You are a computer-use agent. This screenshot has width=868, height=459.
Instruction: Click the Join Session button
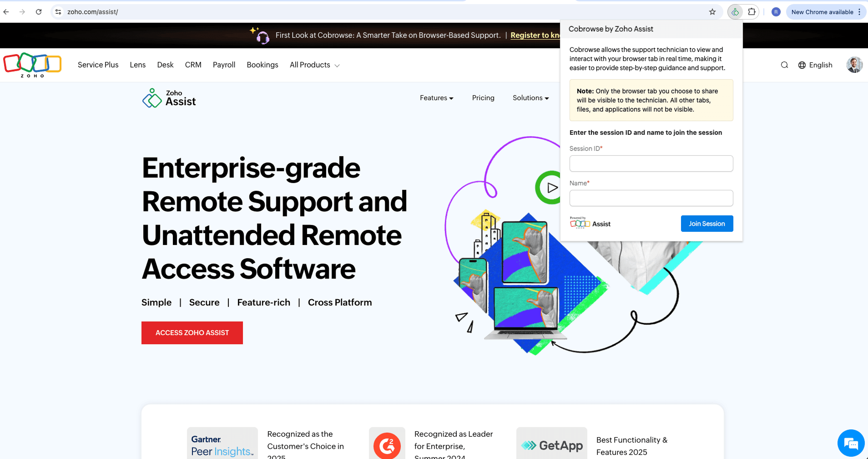click(707, 224)
